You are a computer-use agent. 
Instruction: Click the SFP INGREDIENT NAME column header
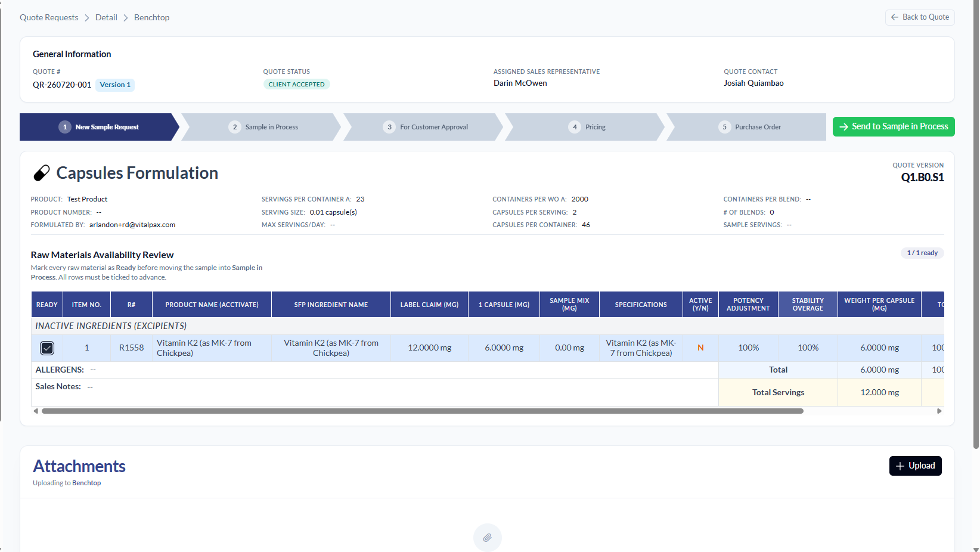point(331,305)
